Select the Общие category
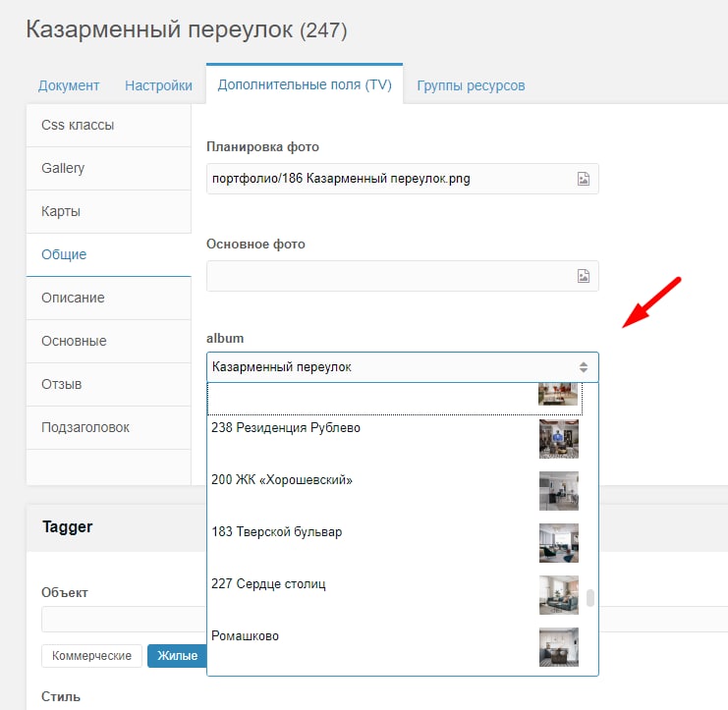This screenshot has width=728, height=710. click(109, 254)
